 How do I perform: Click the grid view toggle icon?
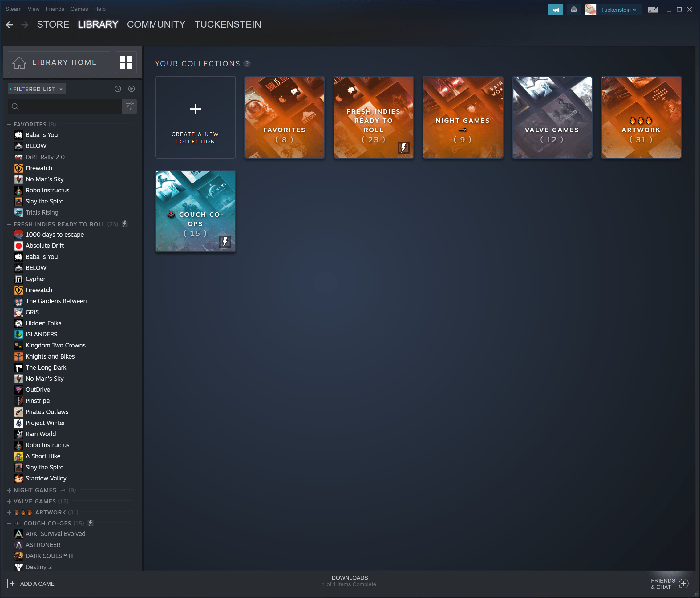click(126, 62)
